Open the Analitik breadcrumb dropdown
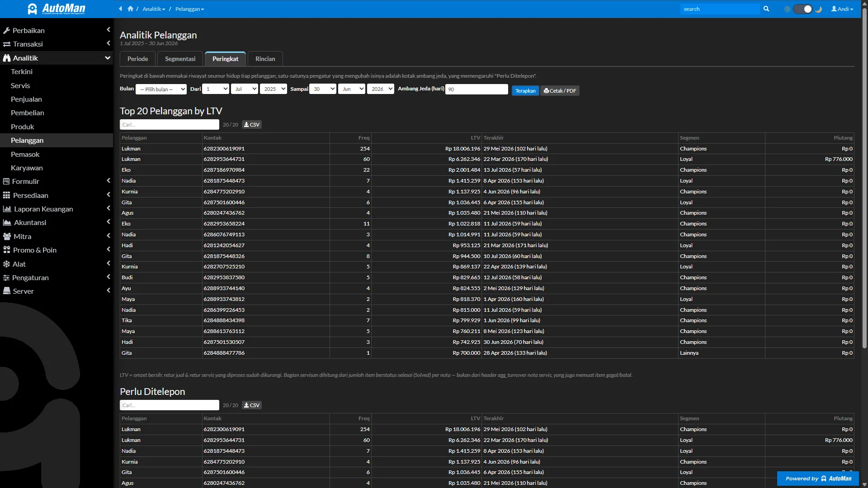The width and height of the screenshot is (868, 488). coord(154,9)
